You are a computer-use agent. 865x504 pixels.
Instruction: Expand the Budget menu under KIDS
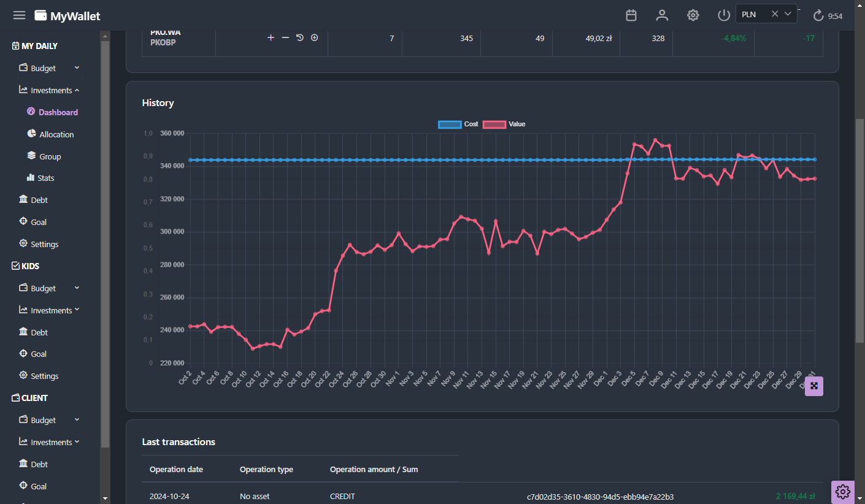49,288
